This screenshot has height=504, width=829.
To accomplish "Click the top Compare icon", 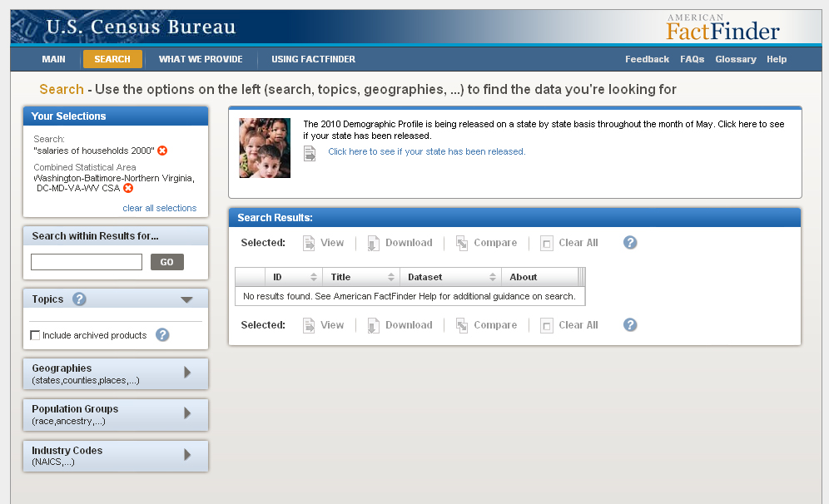I will (x=462, y=243).
